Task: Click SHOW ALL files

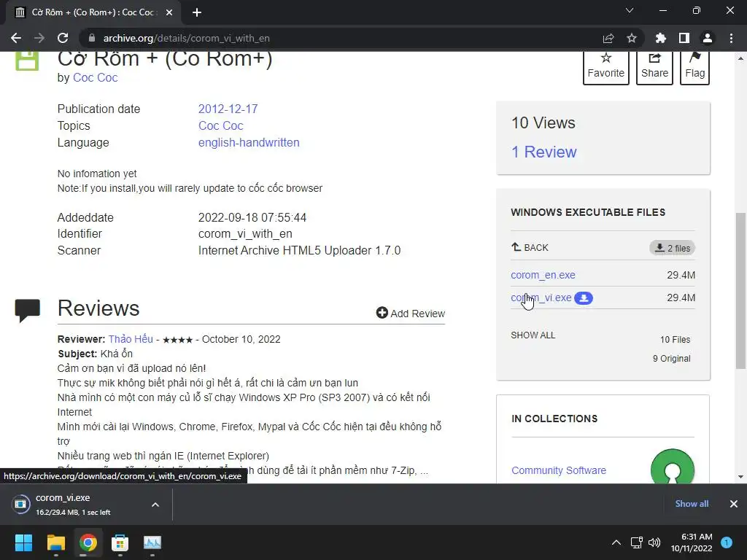Action: pyautogui.click(x=533, y=335)
